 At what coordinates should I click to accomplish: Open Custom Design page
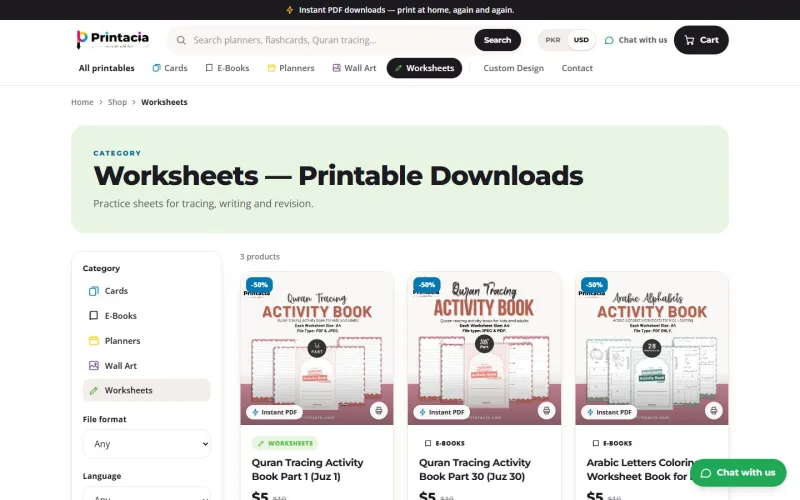[513, 68]
